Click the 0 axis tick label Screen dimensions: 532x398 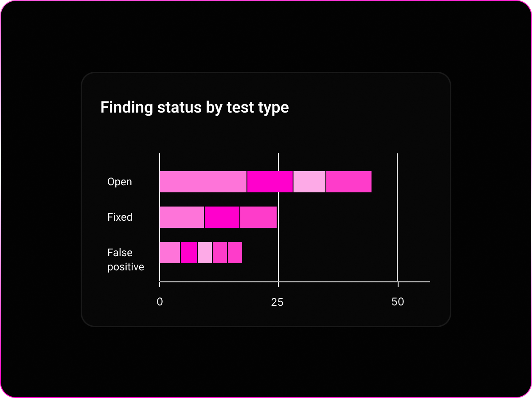(160, 302)
